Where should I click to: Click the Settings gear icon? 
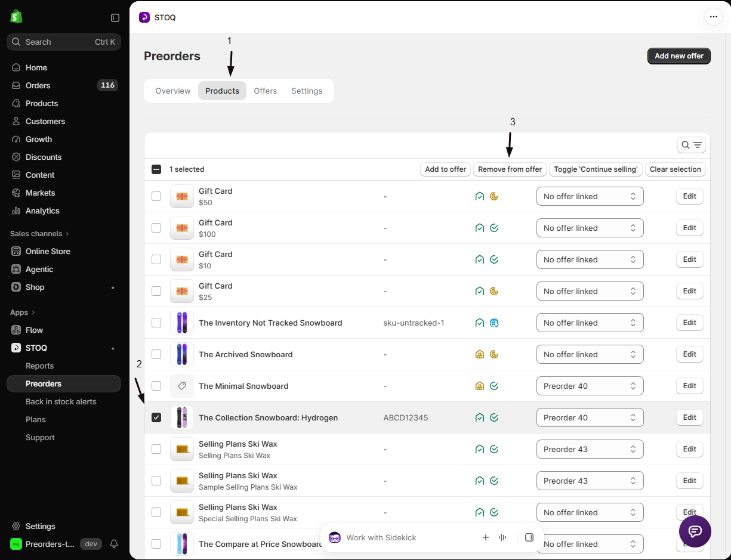coord(16,526)
